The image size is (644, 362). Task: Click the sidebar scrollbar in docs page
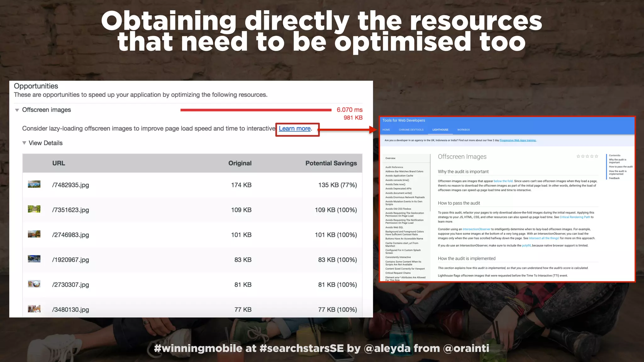tap(430, 182)
